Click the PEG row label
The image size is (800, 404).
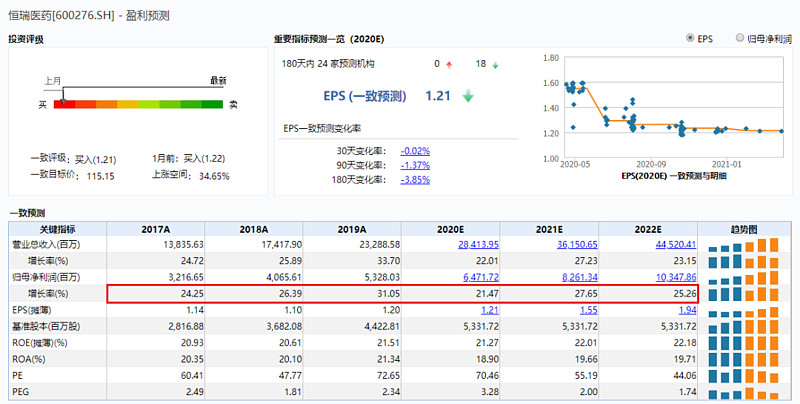[x=20, y=392]
